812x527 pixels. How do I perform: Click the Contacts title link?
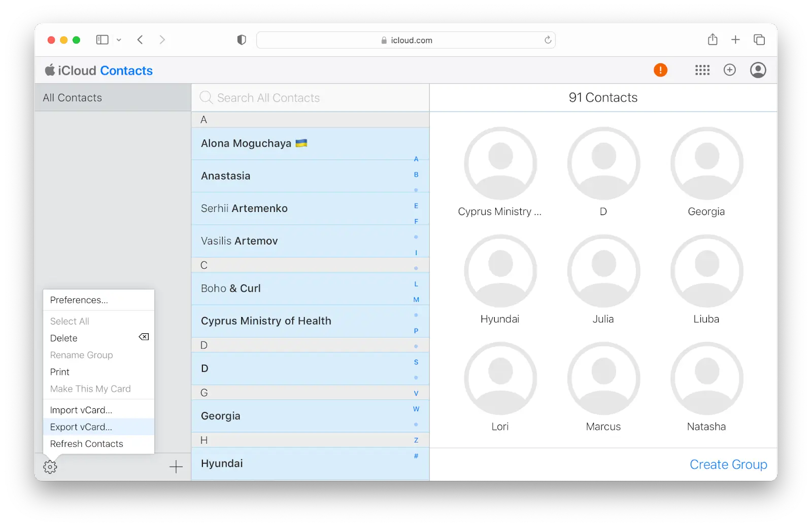[126, 71]
